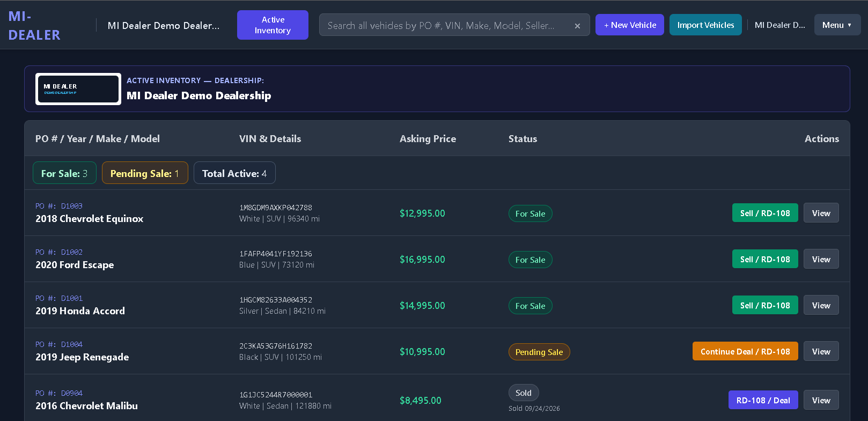Click the Asking Price column header
This screenshot has height=421, width=868.
(x=428, y=138)
